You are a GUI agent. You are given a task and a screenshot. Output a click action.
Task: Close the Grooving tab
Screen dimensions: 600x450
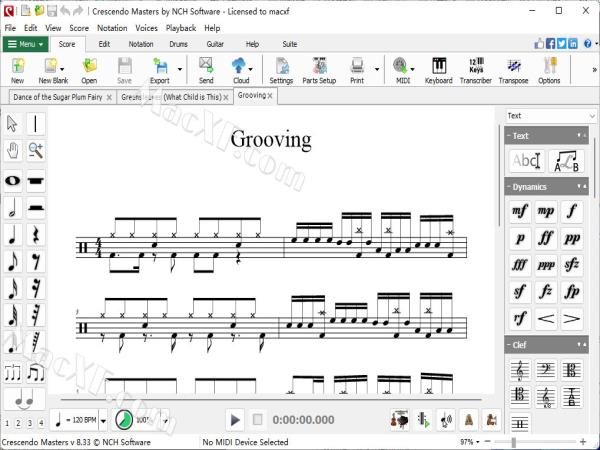(x=270, y=96)
